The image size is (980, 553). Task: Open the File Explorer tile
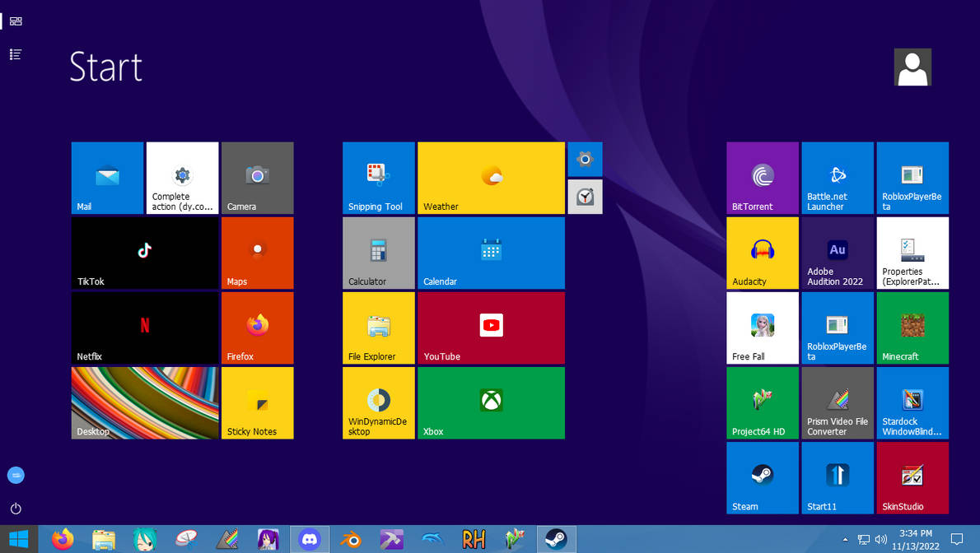click(x=379, y=328)
